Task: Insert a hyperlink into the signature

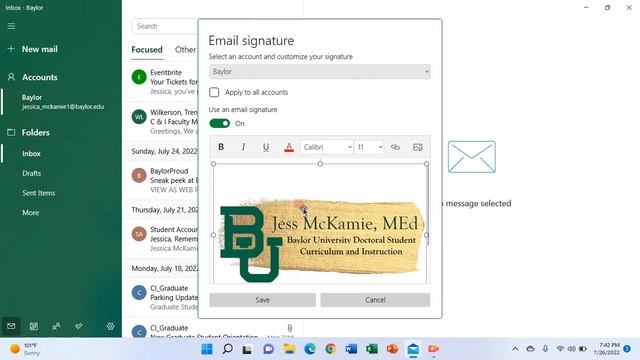Action: click(x=395, y=147)
